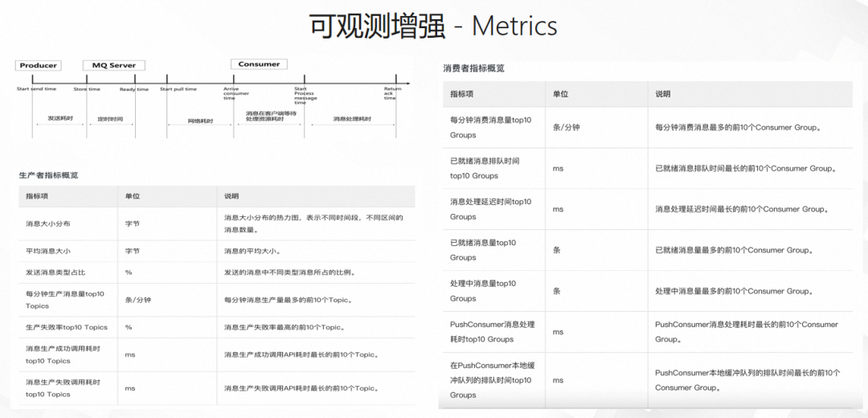Click the "ms" unit in 已就绪消息排队时间 row
Viewport: 868px width, 418px height.
pyautogui.click(x=558, y=168)
